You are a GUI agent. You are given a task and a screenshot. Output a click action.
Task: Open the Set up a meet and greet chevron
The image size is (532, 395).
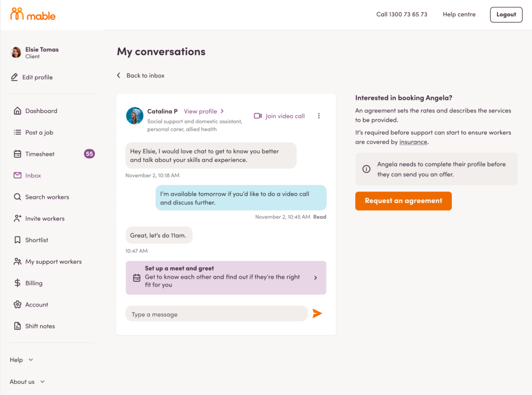coord(316,278)
